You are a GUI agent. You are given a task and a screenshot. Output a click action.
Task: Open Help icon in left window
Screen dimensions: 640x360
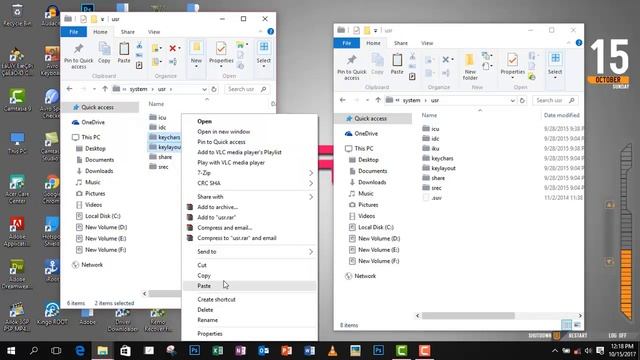(270, 31)
